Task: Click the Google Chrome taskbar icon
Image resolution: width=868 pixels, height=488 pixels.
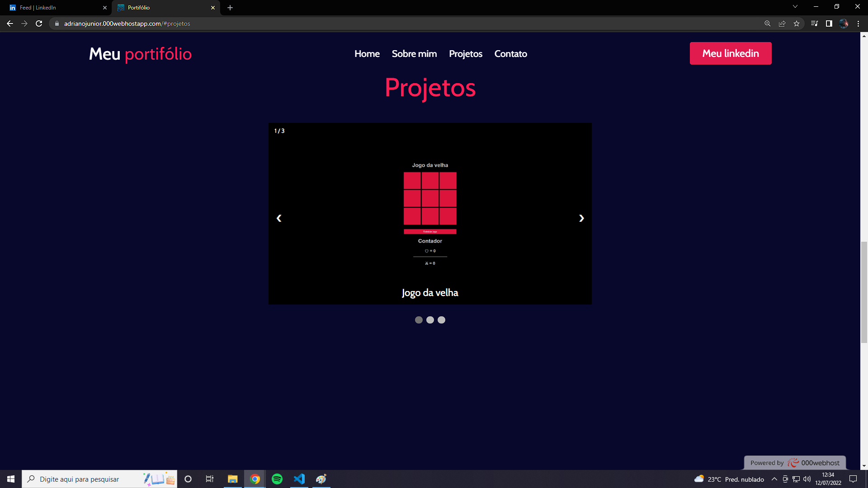Action: [x=255, y=479]
